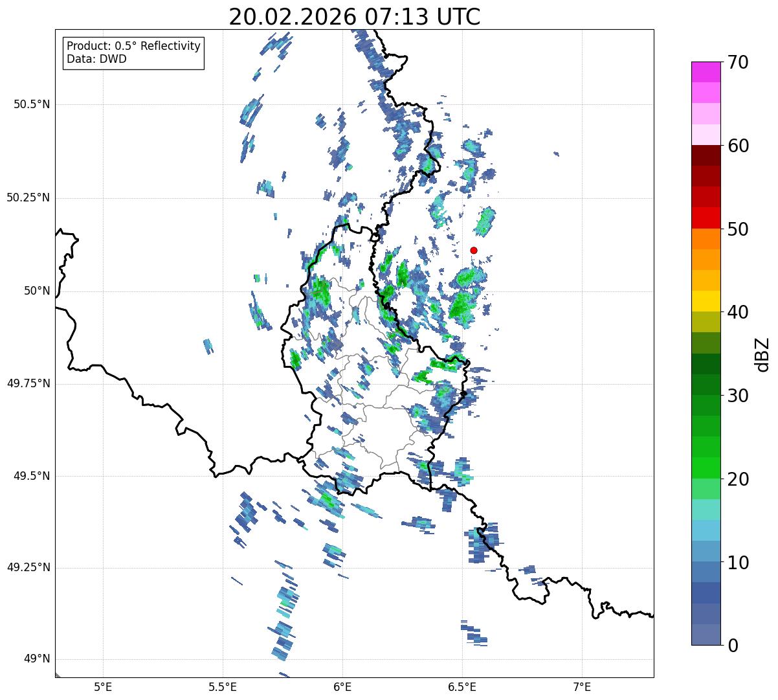Viewport: 778px width, 700px height.
Task: Click the 50.5°N latitude label
Action: click(x=32, y=104)
